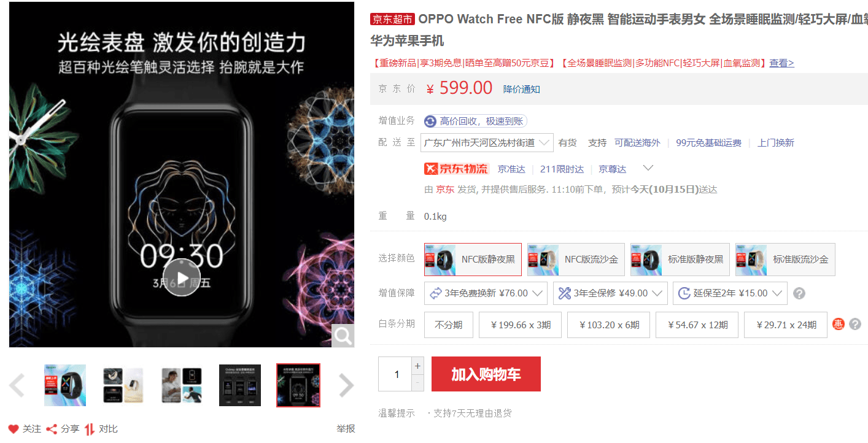Expand the 3年免费换新 warranty dropdown
The width and height of the screenshot is (868, 443).
tap(486, 293)
